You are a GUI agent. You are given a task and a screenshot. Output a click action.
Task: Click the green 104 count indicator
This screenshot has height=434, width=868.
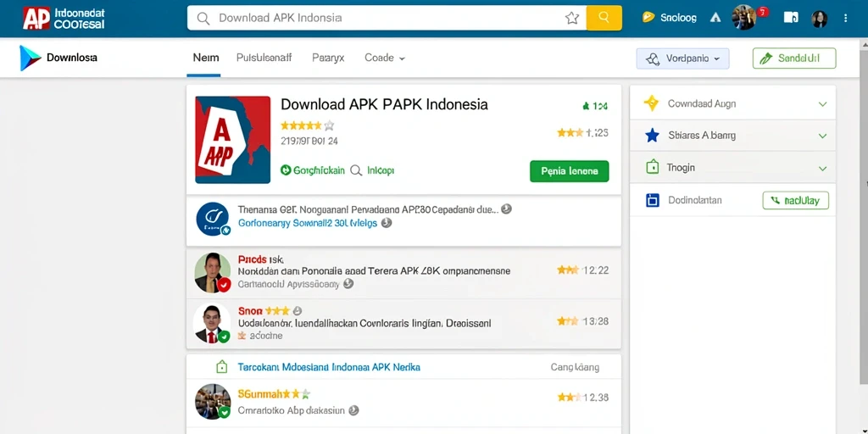[594, 106]
